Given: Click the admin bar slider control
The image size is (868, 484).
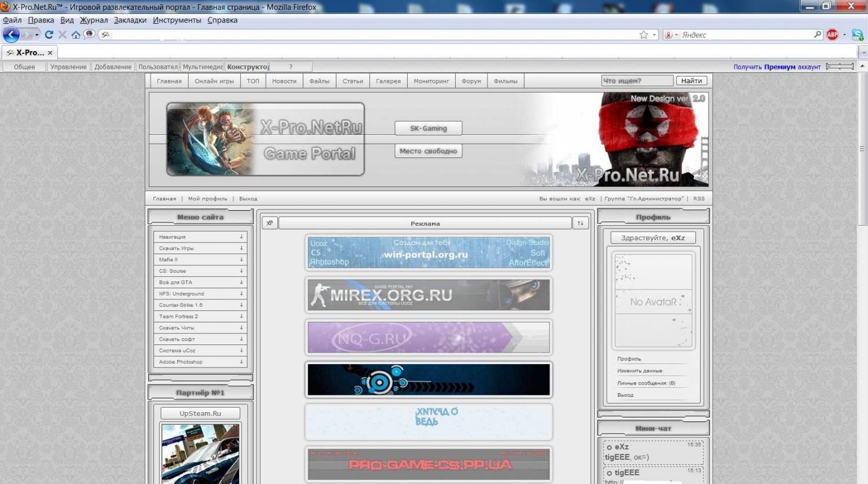Looking at the screenshot, I should (839, 67).
